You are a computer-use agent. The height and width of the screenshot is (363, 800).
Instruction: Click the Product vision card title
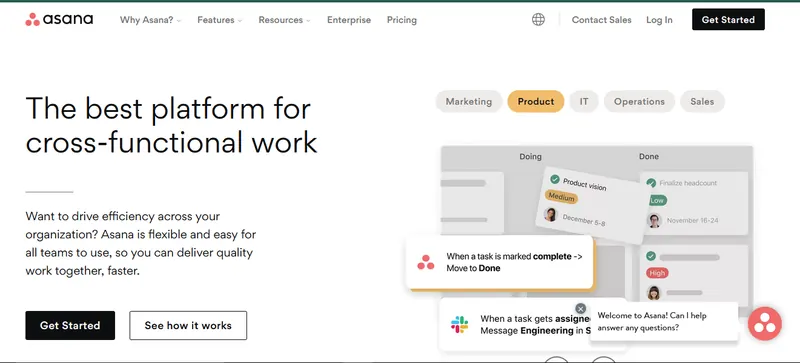point(585,184)
